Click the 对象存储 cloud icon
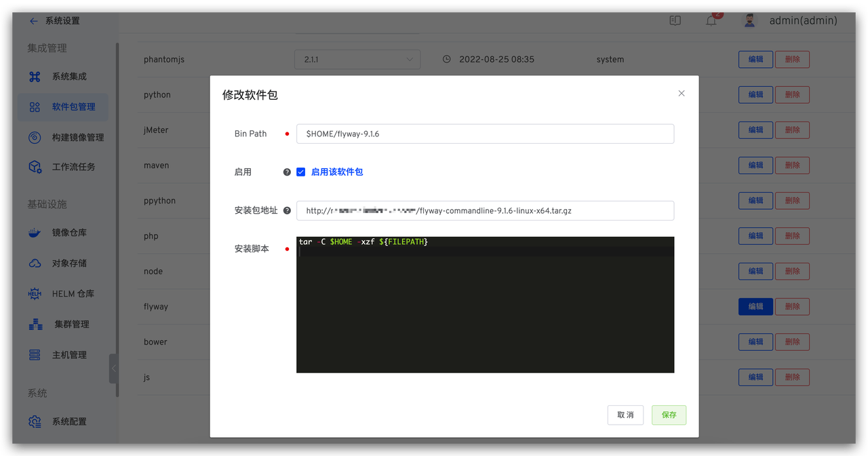868x456 pixels. pos(35,263)
